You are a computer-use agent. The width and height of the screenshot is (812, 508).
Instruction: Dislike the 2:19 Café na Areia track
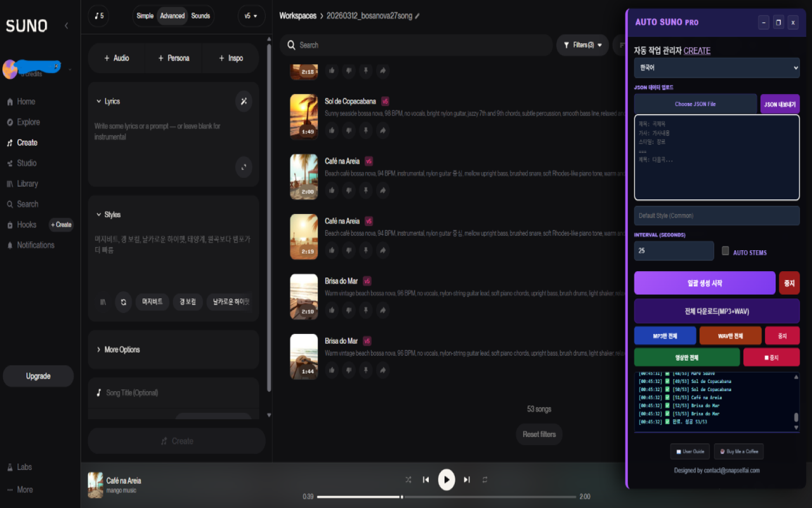pos(348,250)
